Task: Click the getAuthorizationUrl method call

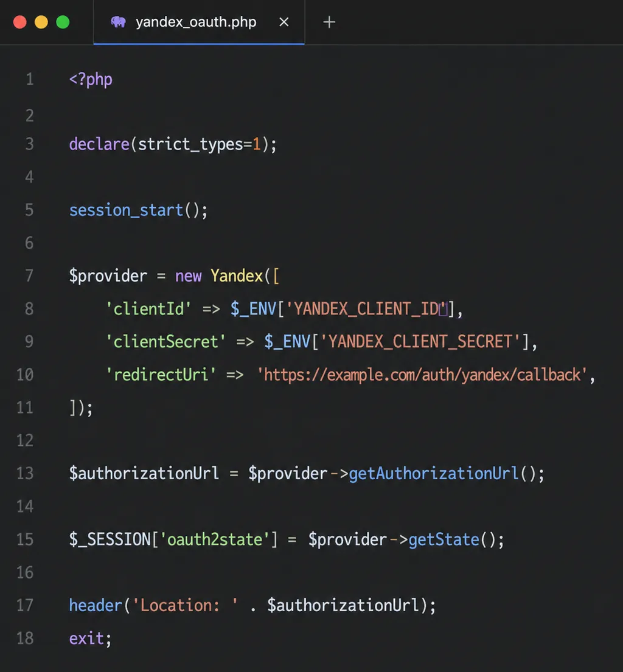Action: [434, 474]
